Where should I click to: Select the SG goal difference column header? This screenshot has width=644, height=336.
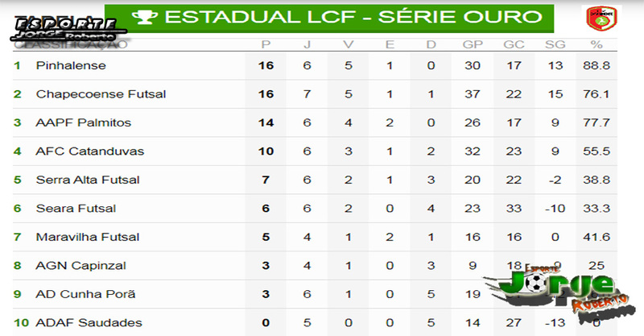555,44
